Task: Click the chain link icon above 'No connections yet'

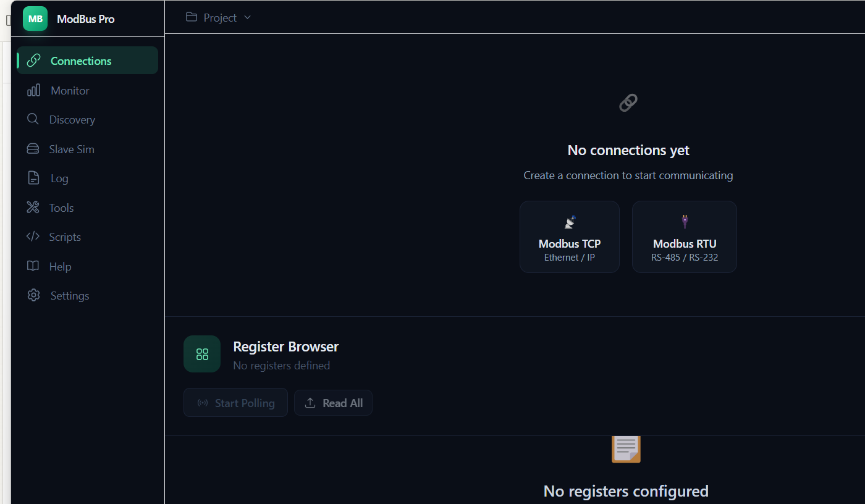Action: 628,103
